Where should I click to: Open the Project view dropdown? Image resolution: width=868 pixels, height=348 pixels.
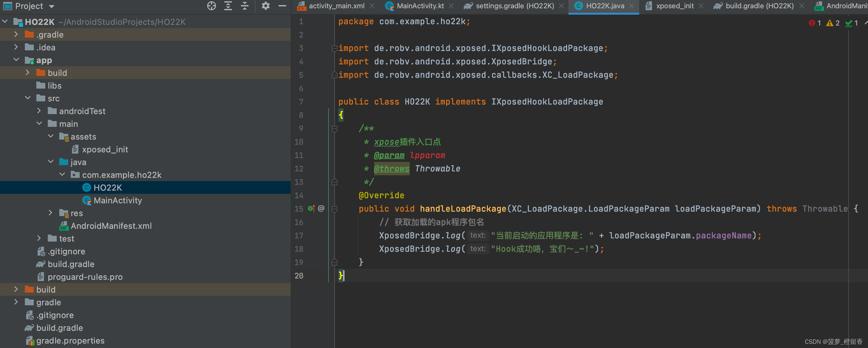pyautogui.click(x=52, y=6)
